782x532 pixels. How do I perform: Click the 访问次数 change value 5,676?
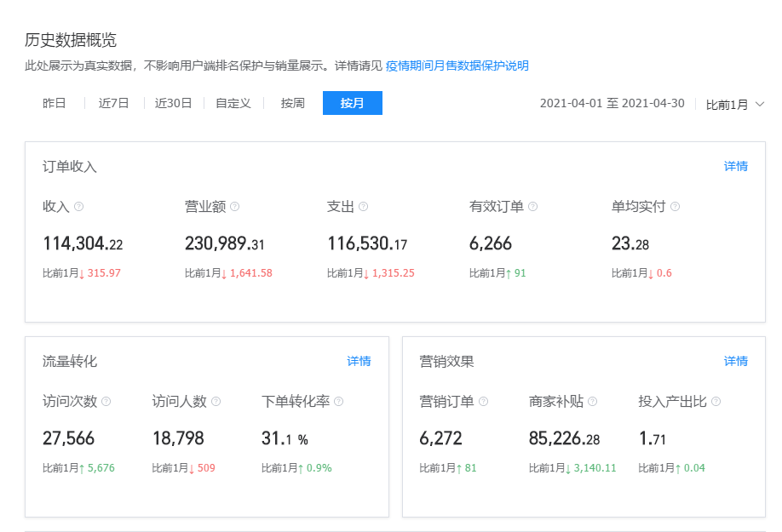pos(101,468)
